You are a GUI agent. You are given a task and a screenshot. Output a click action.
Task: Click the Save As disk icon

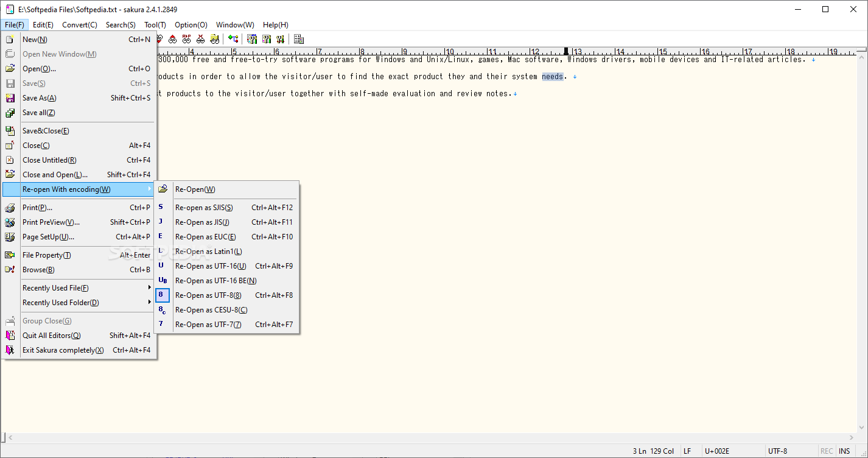10,98
